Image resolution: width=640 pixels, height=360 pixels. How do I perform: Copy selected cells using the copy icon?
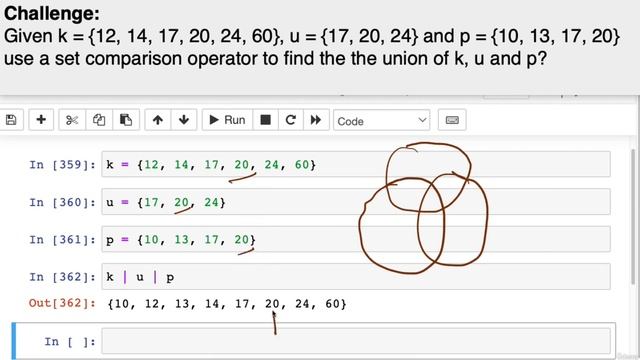[x=99, y=120]
